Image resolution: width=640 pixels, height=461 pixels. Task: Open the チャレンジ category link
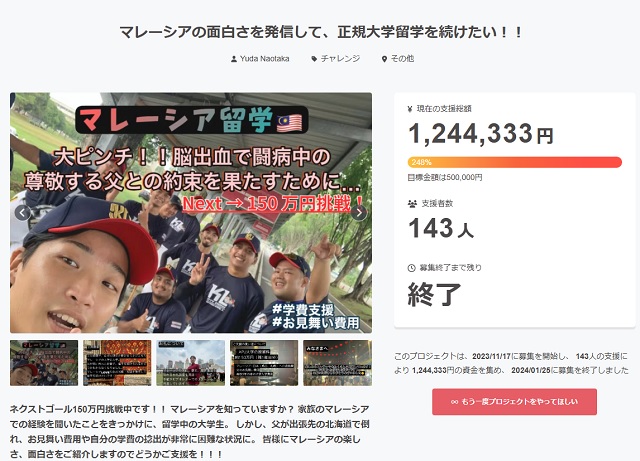click(340, 59)
